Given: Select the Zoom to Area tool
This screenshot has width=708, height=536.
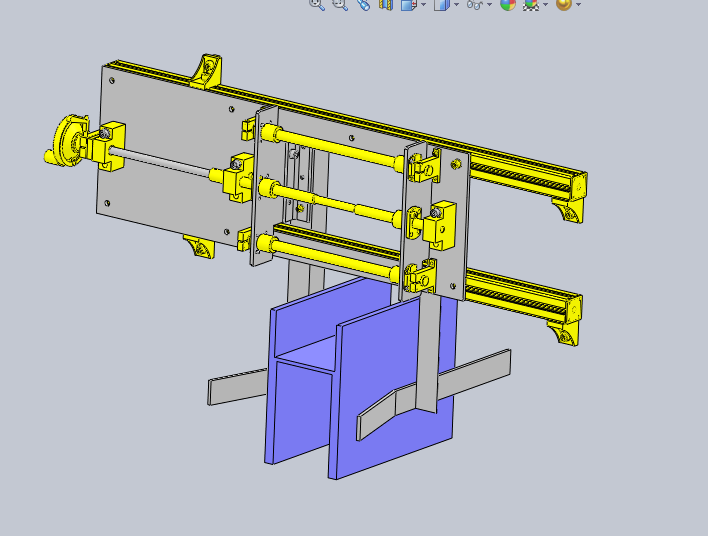Looking at the screenshot, I should point(340,4).
